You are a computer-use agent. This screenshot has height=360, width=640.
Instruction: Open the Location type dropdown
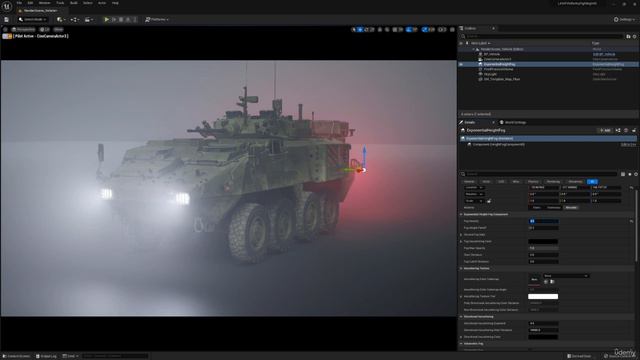(x=474, y=188)
